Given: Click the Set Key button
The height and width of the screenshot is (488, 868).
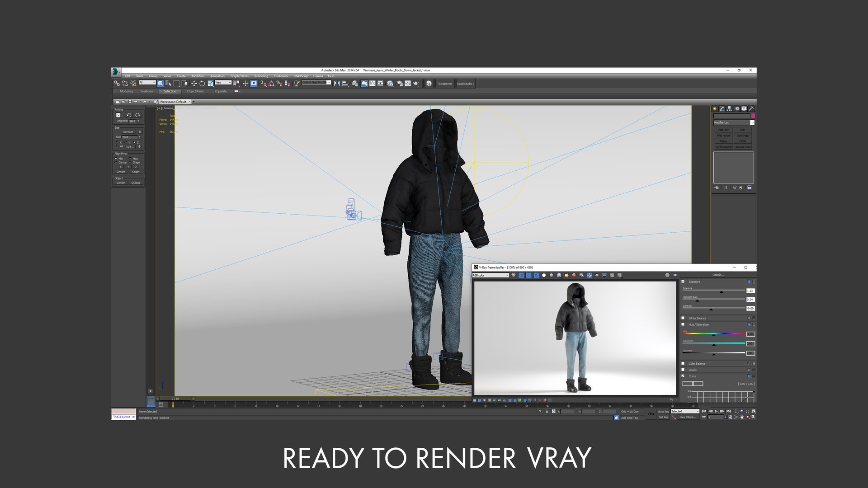Looking at the screenshot, I should tap(664, 417).
